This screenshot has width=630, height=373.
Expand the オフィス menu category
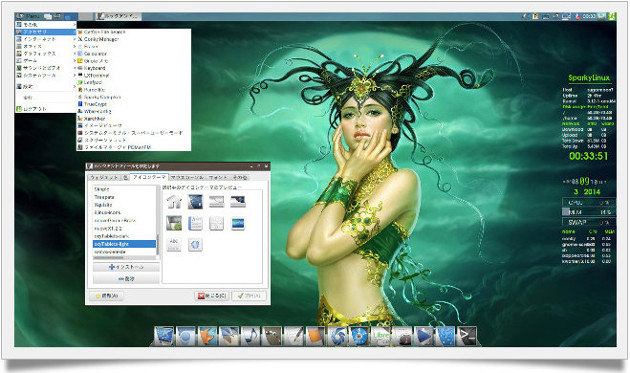pos(45,46)
